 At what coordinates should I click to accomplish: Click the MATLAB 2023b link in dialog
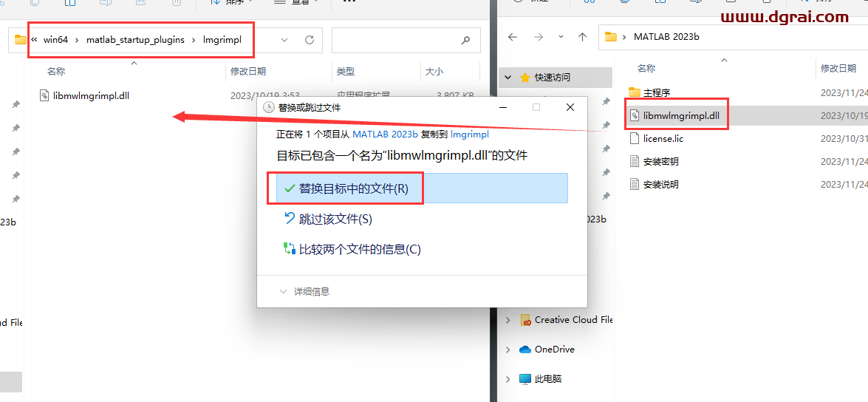pos(385,134)
